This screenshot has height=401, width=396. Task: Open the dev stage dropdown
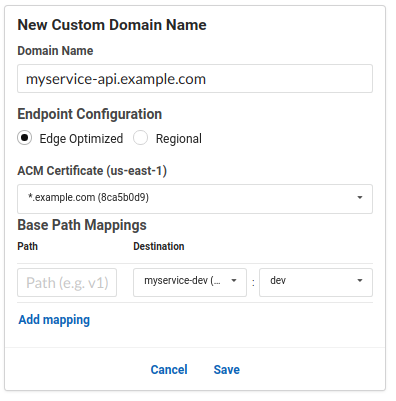[316, 282]
